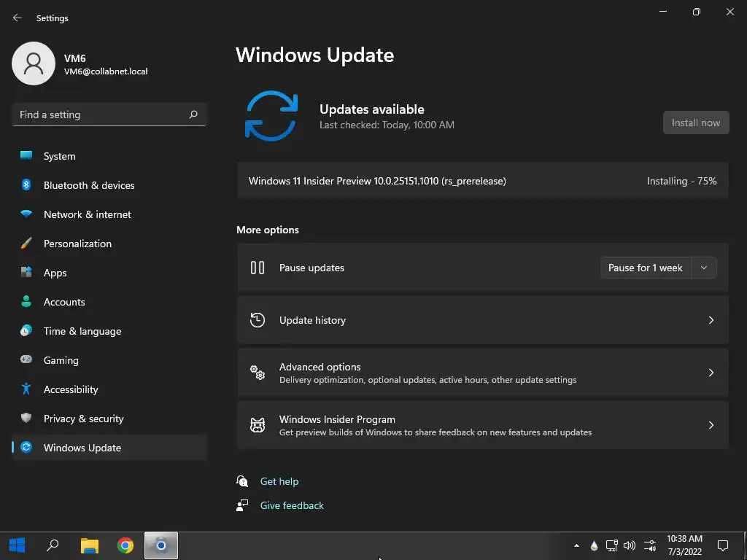Click the Update history clock icon

tap(258, 320)
